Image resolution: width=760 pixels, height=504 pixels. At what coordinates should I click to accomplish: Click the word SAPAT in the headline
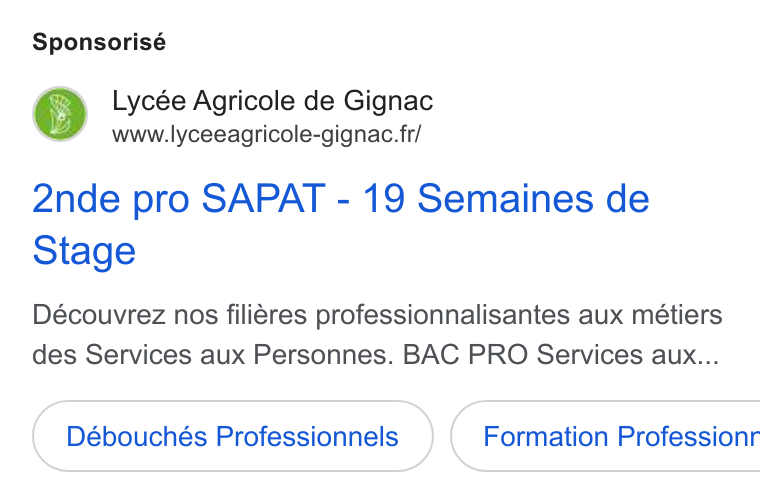[x=263, y=198]
